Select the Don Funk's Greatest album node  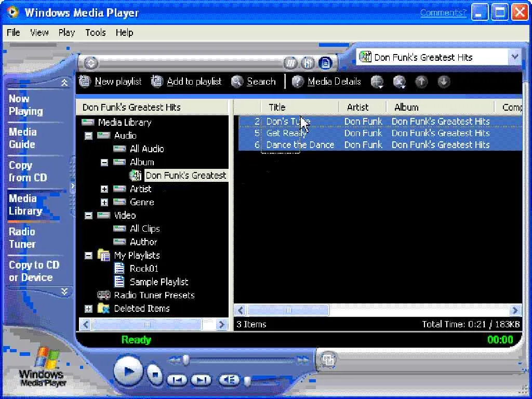pos(186,176)
